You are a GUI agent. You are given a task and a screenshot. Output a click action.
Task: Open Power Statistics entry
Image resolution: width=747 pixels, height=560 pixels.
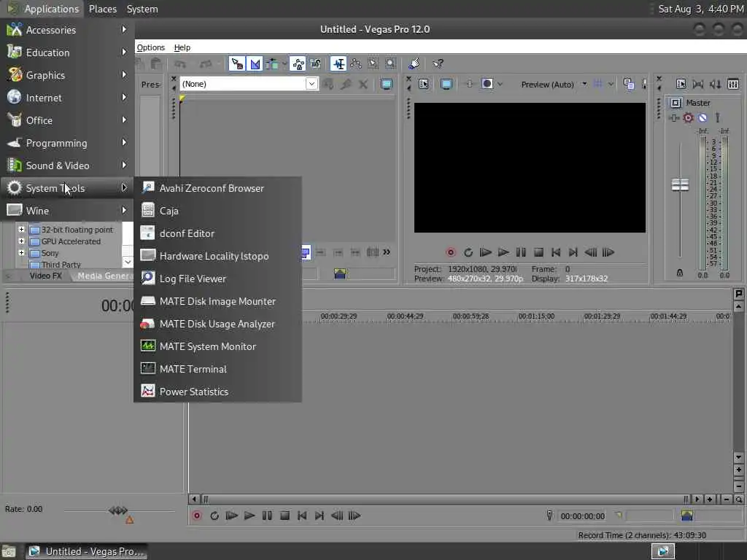coord(217,392)
